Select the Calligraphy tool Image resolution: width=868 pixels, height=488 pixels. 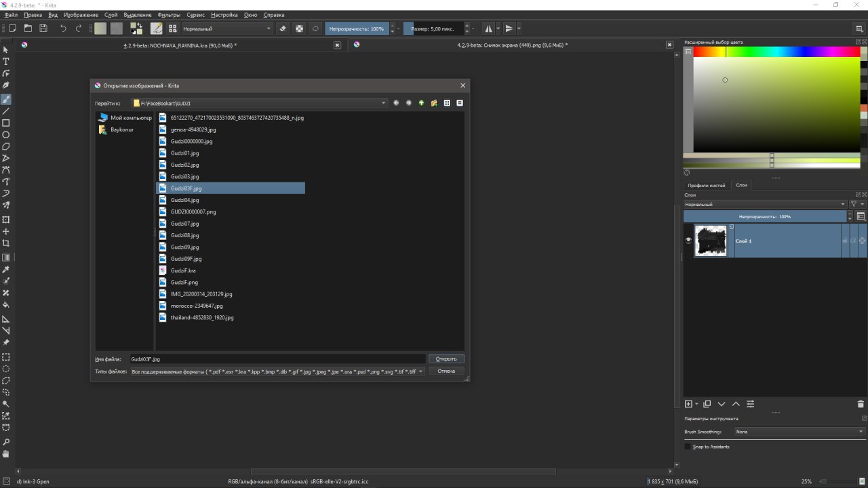tap(6, 85)
